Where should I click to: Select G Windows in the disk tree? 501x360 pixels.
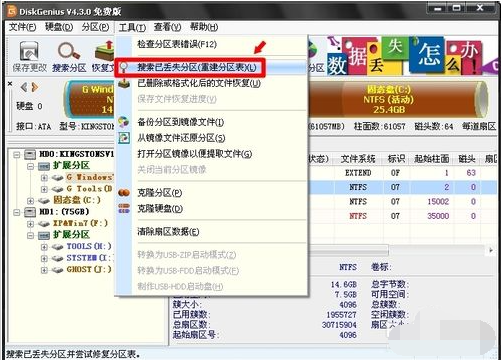click(90, 177)
